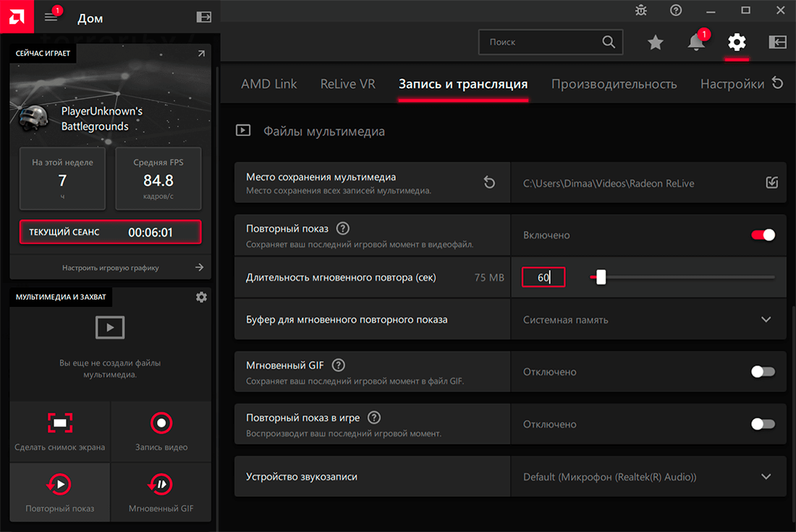The width and height of the screenshot is (796, 532).
Task: Click the instant replay duration slider handle
Action: point(601,277)
